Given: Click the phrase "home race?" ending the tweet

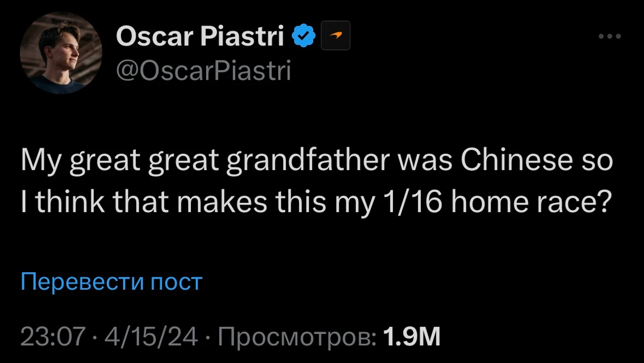Looking at the screenshot, I should pos(532,202).
